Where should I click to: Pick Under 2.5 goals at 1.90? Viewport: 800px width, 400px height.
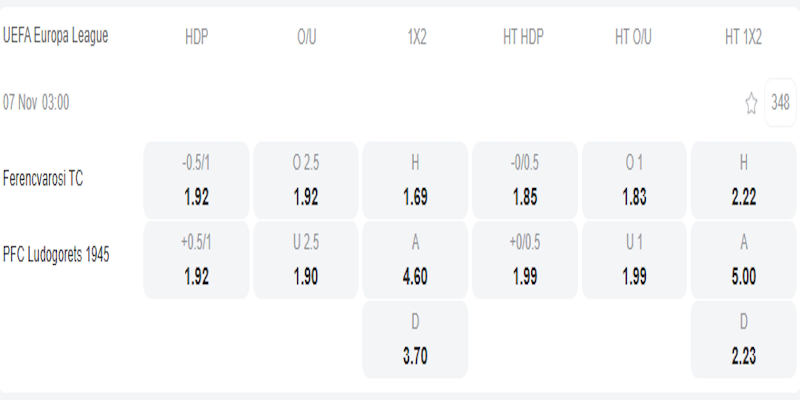pos(306,259)
